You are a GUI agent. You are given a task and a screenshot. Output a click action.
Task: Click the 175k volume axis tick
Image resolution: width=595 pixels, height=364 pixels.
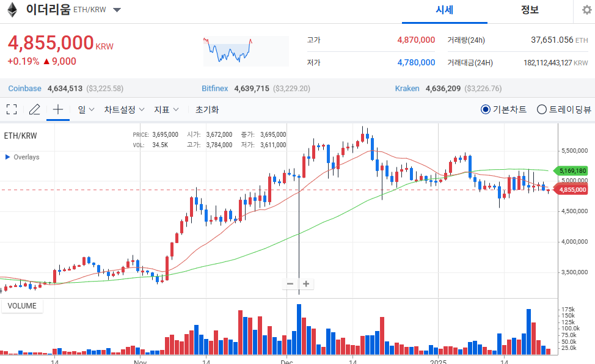568,310
